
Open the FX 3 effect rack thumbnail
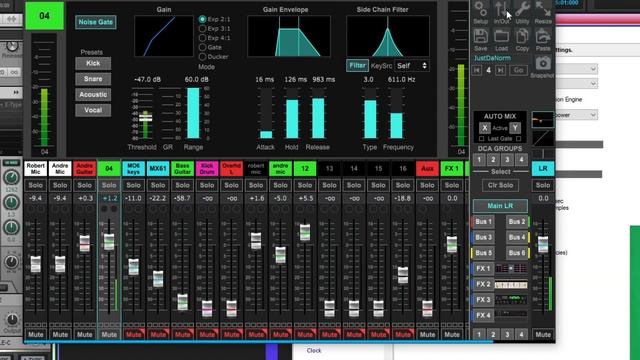point(511,300)
